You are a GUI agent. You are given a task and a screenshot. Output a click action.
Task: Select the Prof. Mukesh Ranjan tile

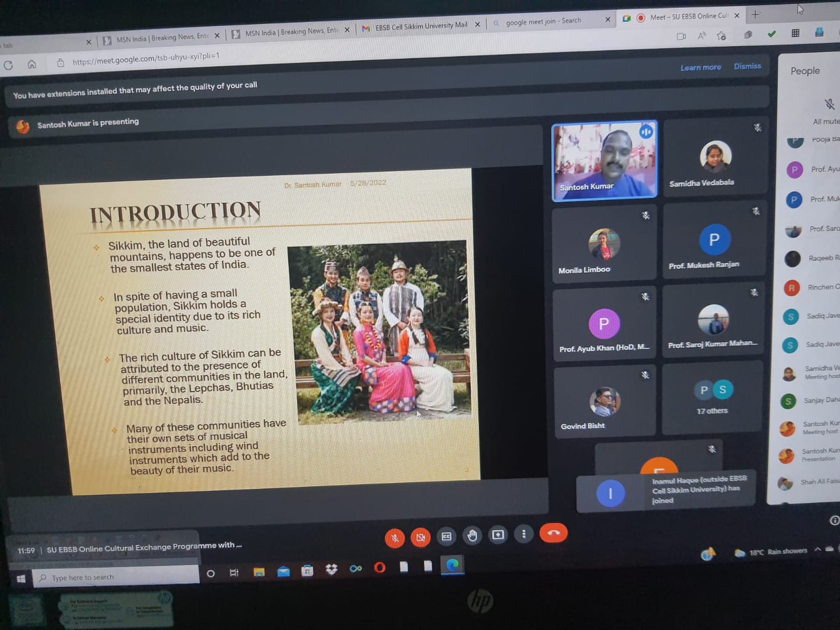[713, 240]
